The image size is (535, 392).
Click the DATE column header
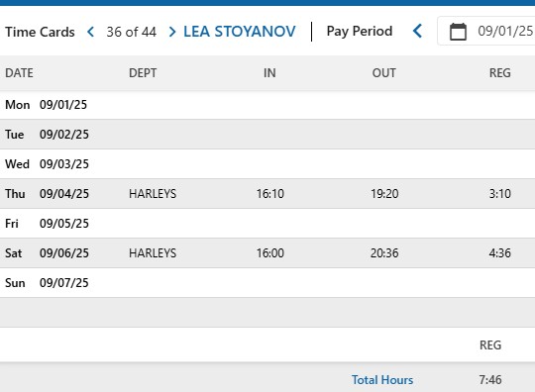point(19,73)
